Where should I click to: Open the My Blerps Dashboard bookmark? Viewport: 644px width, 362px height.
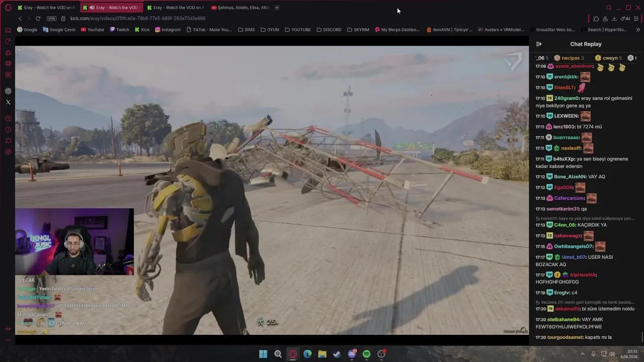tap(397, 30)
